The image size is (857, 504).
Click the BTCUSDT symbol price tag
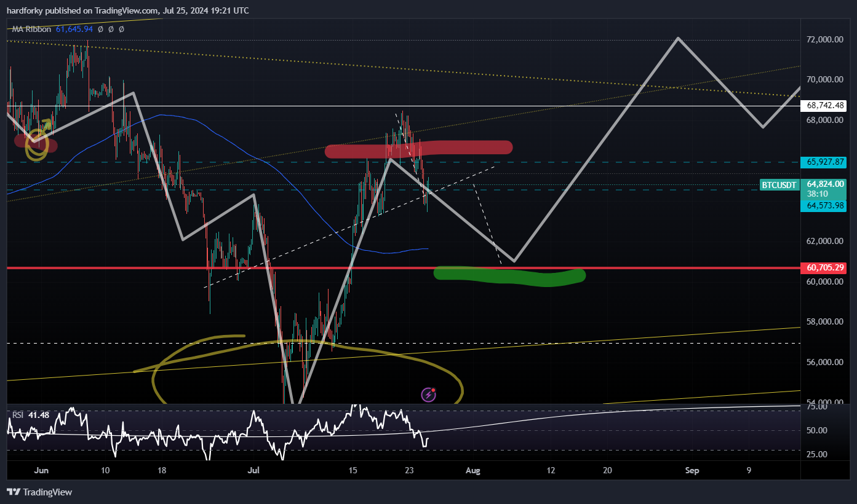pos(779,184)
